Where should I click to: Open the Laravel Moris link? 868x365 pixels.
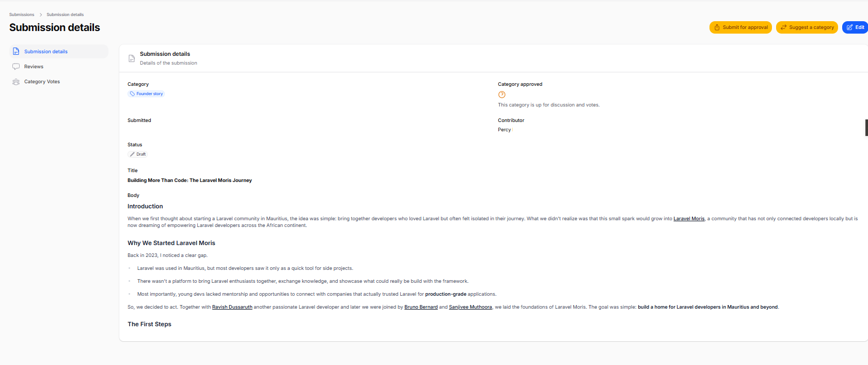pos(689,219)
